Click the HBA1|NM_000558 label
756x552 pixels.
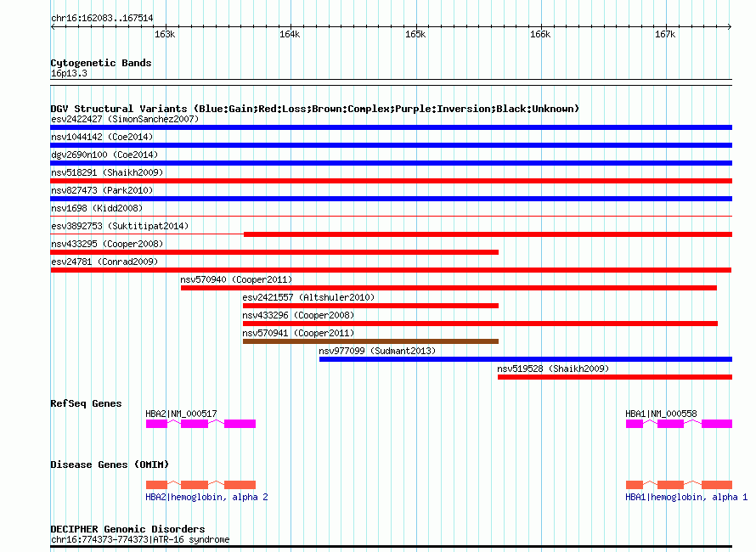pos(661,414)
